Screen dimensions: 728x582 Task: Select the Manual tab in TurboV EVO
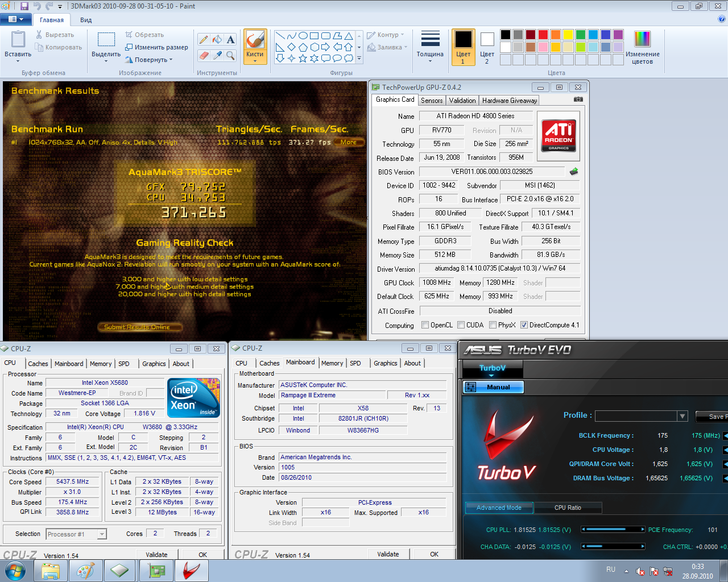494,387
